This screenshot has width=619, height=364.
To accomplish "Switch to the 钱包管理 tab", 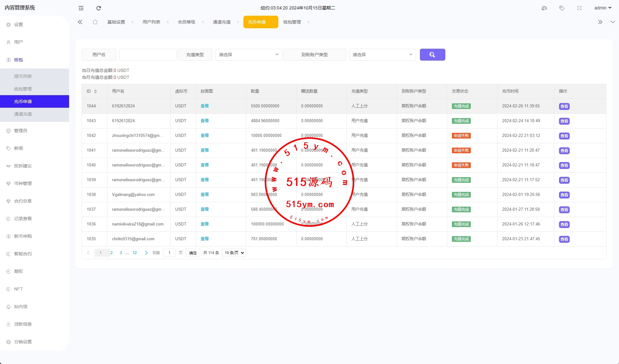I will pos(292,22).
